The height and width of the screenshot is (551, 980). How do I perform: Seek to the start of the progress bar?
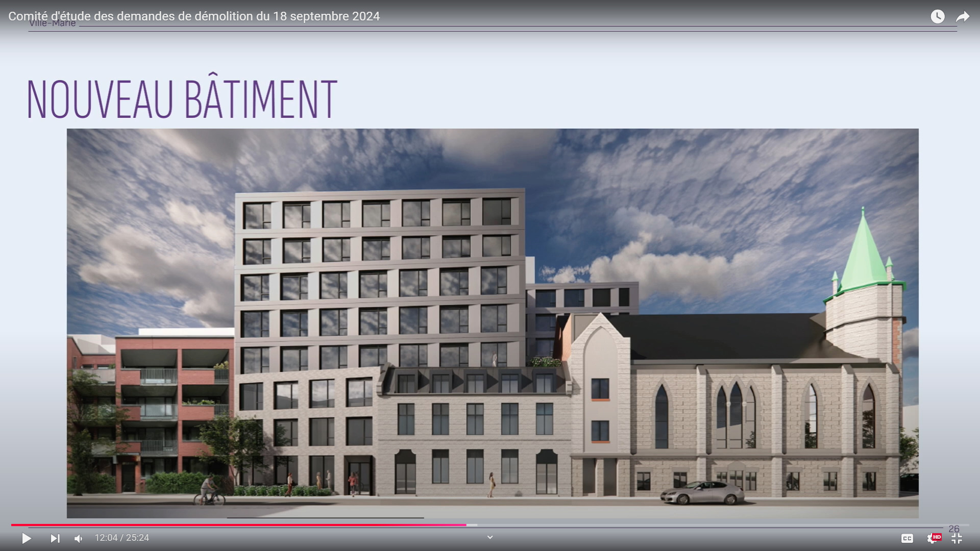(x=12, y=525)
